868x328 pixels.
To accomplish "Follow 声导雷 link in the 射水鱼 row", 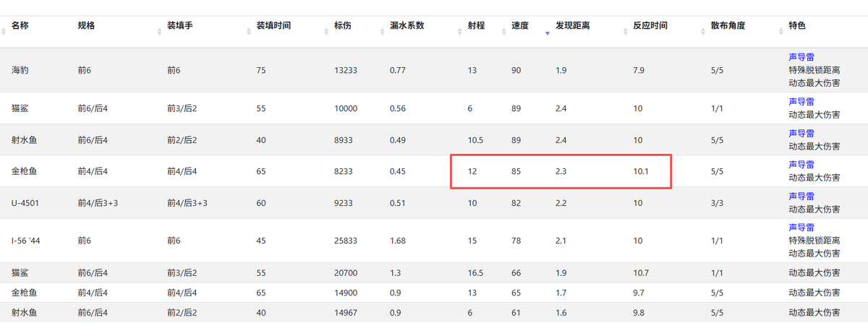I will [x=801, y=134].
